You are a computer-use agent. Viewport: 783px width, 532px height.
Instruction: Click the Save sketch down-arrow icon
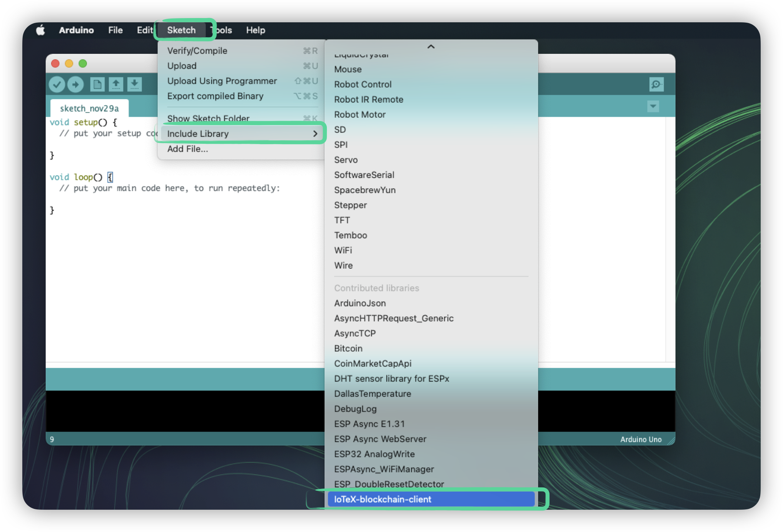(x=134, y=84)
